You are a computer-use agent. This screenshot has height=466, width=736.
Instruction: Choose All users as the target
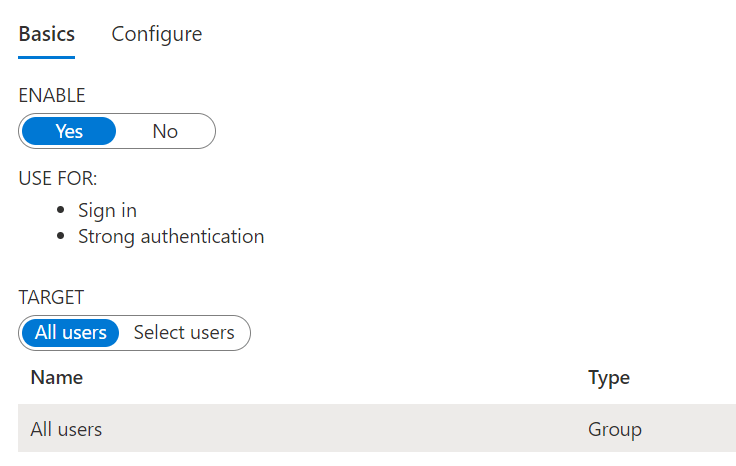click(70, 333)
